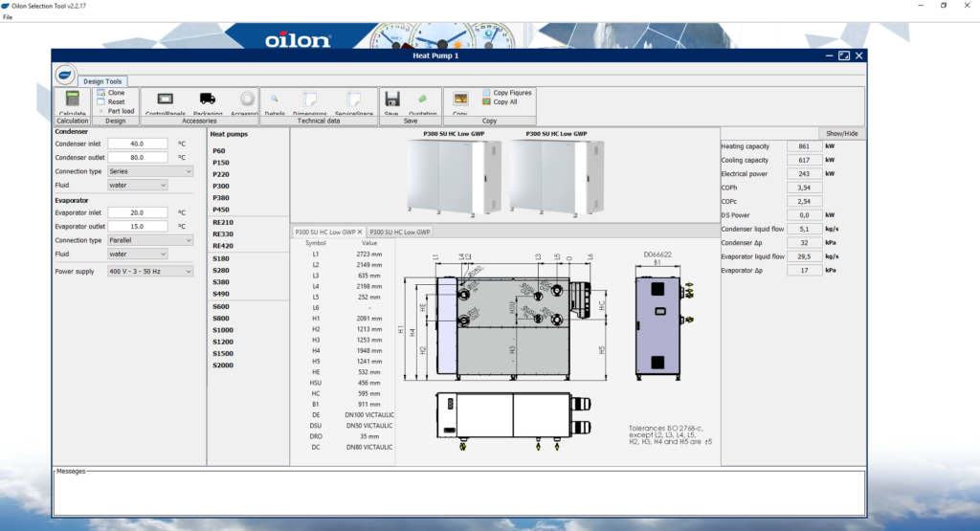Click the Electrical power value 243
This screenshot has width=980, height=531.
pos(804,174)
